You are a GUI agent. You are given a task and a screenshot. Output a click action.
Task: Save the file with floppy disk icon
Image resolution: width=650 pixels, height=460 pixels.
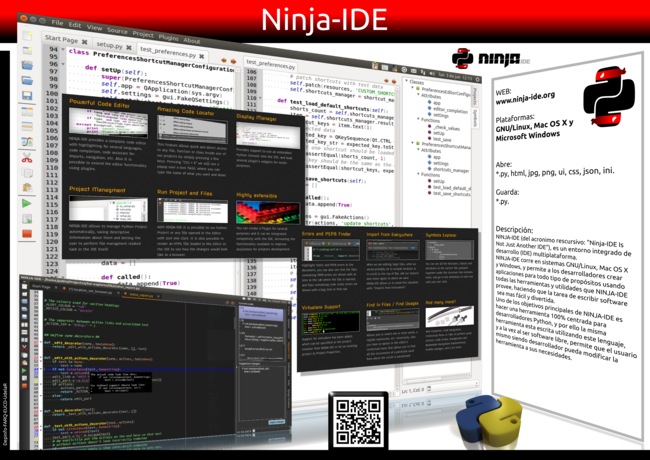click(x=27, y=95)
